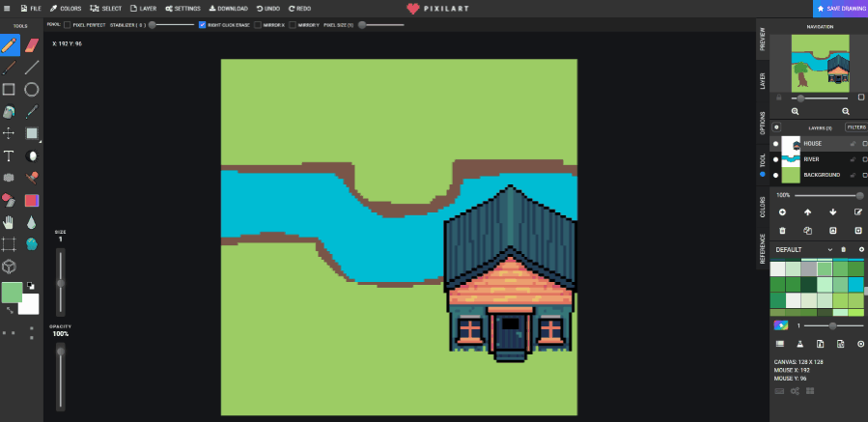Enable the Mirror X checkbox

258,25
